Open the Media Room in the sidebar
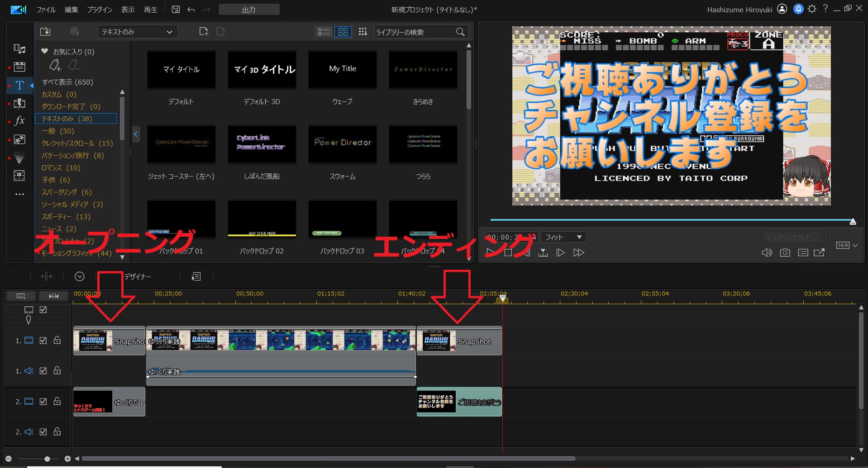 coord(19,48)
